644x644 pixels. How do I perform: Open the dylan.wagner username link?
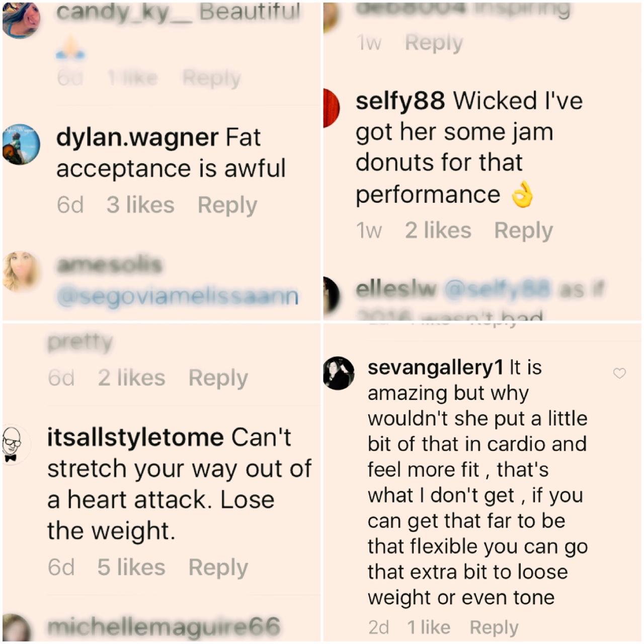[x=137, y=137]
